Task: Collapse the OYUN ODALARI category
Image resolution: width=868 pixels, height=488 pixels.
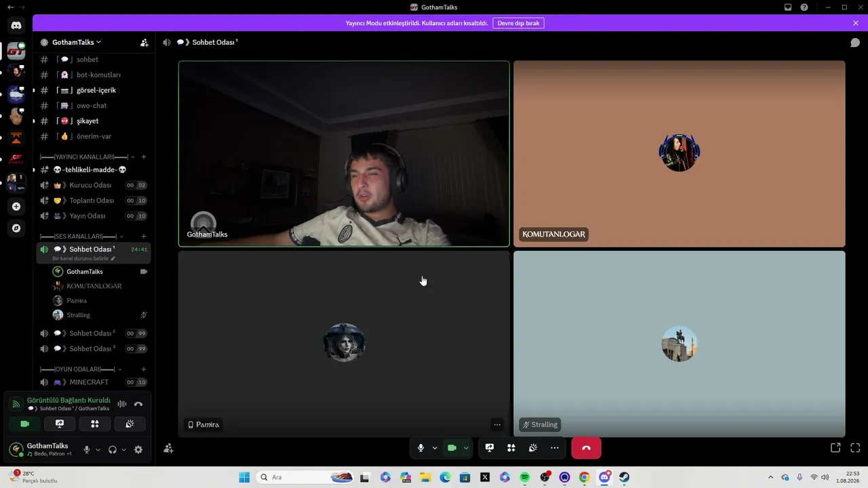Action: (81, 369)
